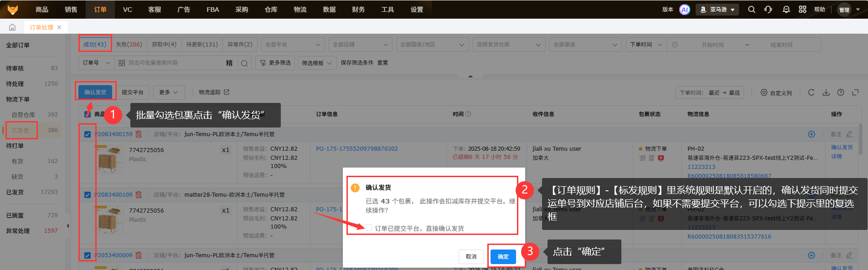
Task: Open the 全部平台 dropdown
Action: [x=293, y=45]
